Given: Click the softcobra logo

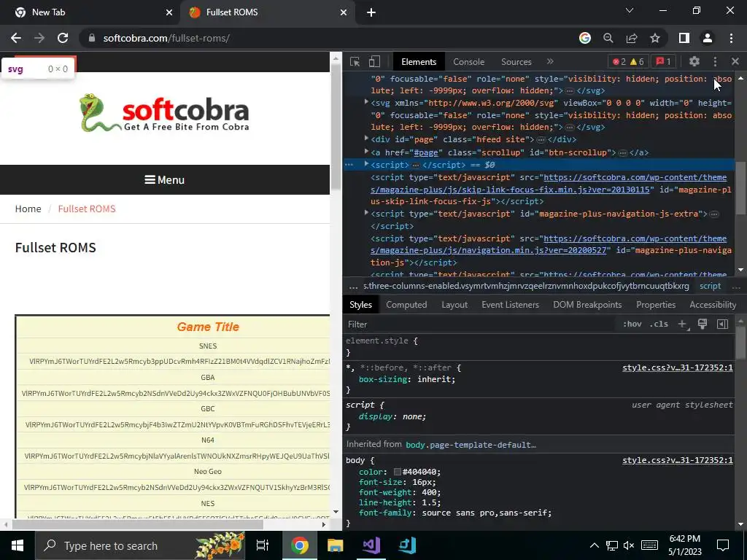Looking at the screenshot, I should (164, 113).
